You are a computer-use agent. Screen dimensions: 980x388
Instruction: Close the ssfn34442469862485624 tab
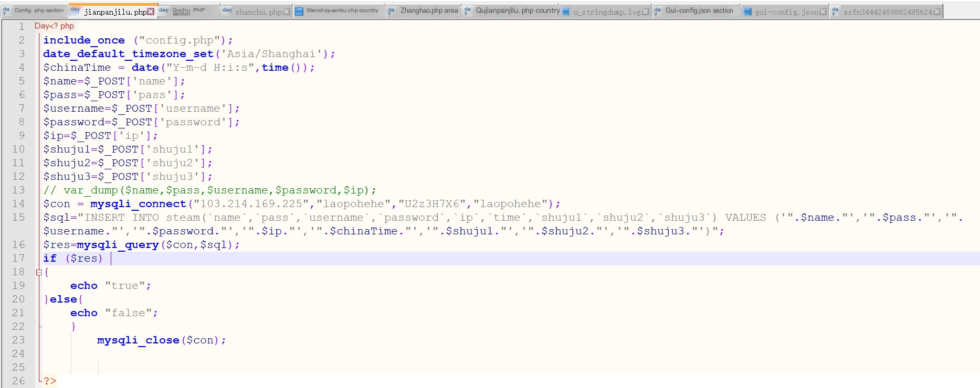pyautogui.click(x=937, y=12)
